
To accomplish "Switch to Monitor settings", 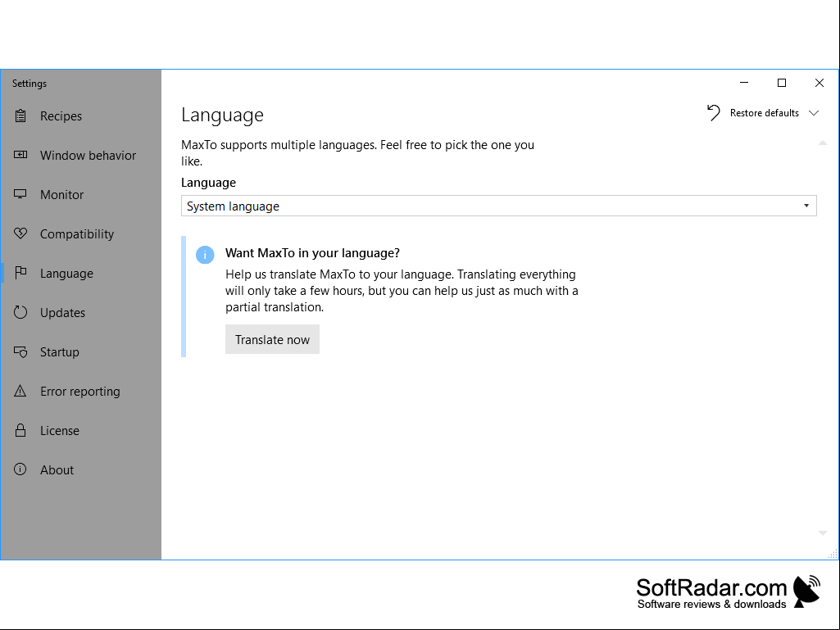I will [x=81, y=194].
